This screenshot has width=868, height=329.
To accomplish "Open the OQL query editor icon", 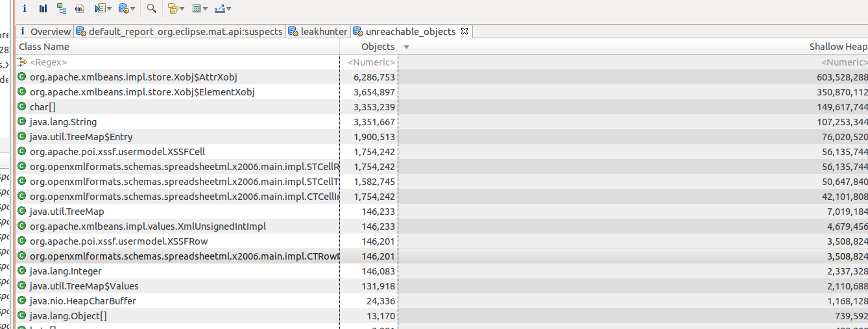I will pyautogui.click(x=79, y=8).
